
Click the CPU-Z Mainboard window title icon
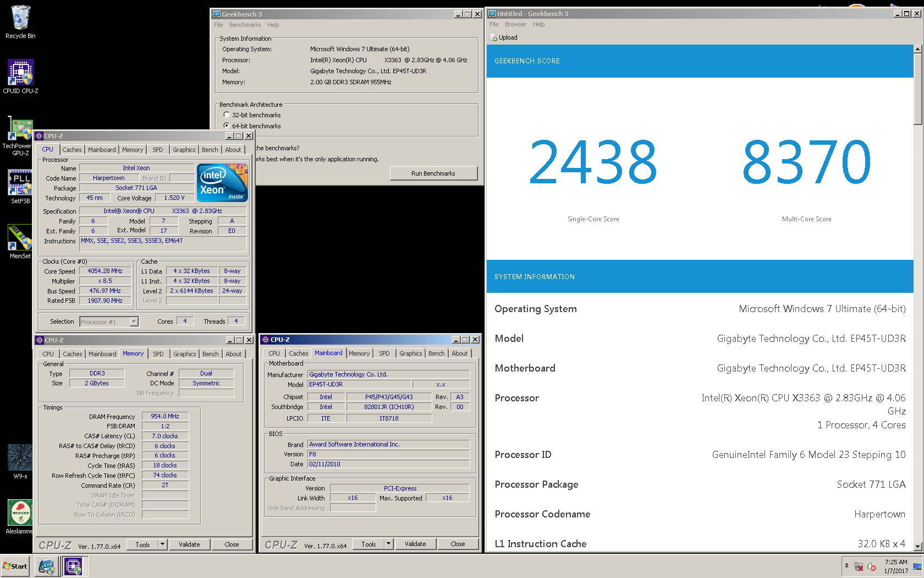pyautogui.click(x=265, y=340)
